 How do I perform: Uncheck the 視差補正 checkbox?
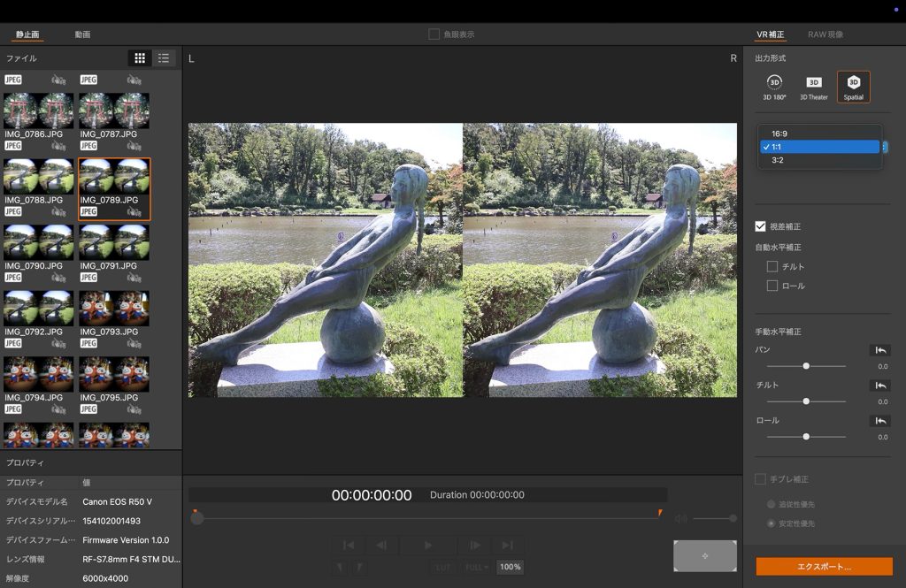tap(760, 226)
